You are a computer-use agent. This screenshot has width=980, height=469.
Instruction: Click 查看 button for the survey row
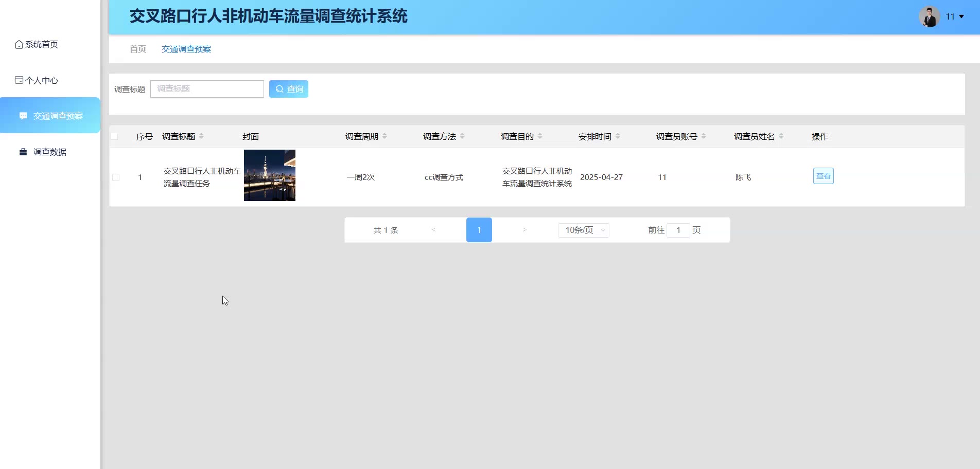(823, 176)
